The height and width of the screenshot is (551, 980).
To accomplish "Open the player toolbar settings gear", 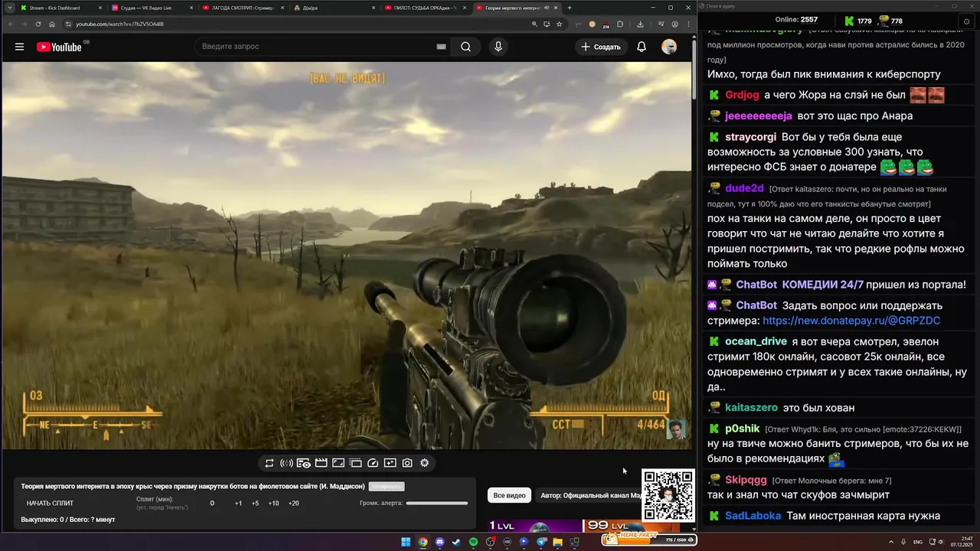I will [x=424, y=463].
